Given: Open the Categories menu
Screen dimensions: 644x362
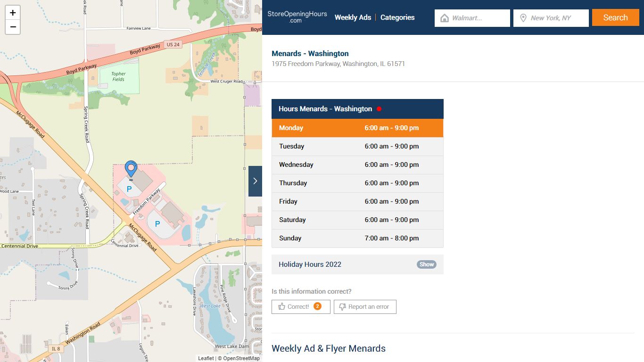Looking at the screenshot, I should click(x=397, y=17).
